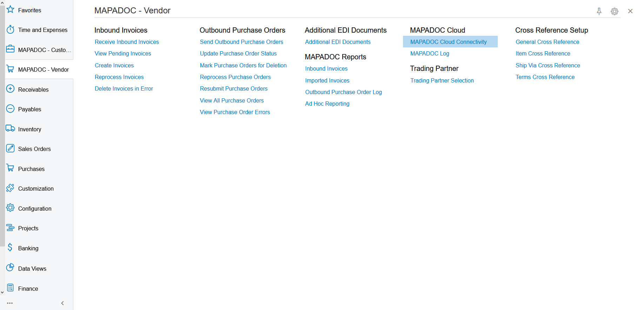Click the Customization puzzle icon
Image resolution: width=644 pixels, height=310 pixels.
(11, 188)
